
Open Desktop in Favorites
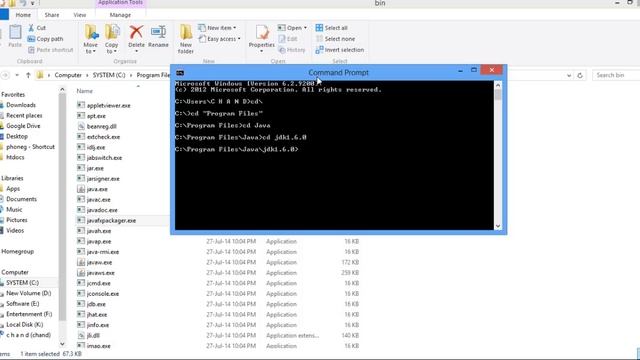point(17,136)
